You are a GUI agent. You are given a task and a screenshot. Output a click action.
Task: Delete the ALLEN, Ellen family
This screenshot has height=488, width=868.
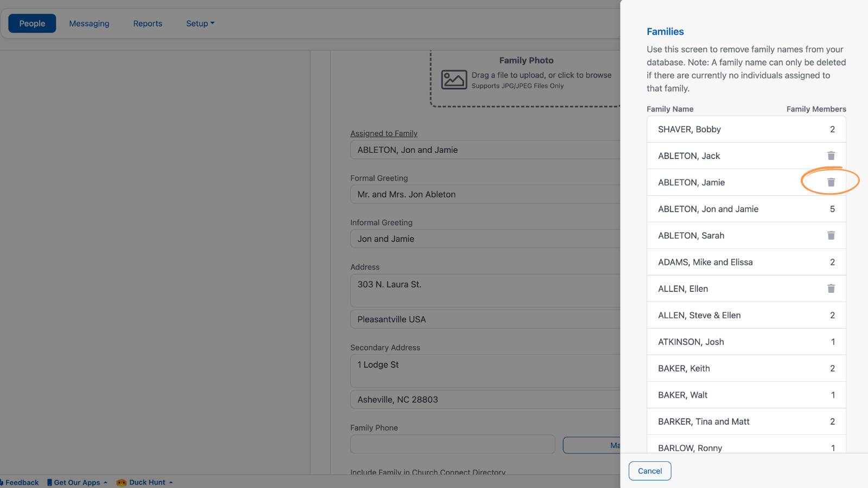(831, 288)
